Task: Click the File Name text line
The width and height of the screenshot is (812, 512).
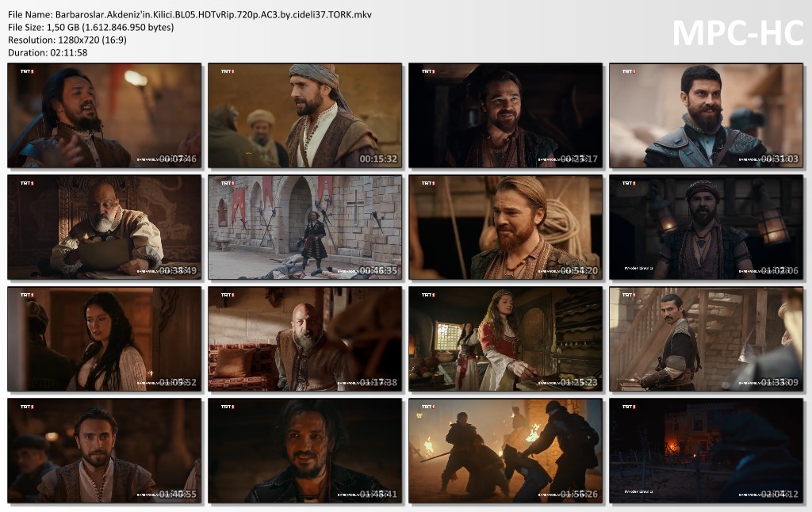Action: click(190, 14)
